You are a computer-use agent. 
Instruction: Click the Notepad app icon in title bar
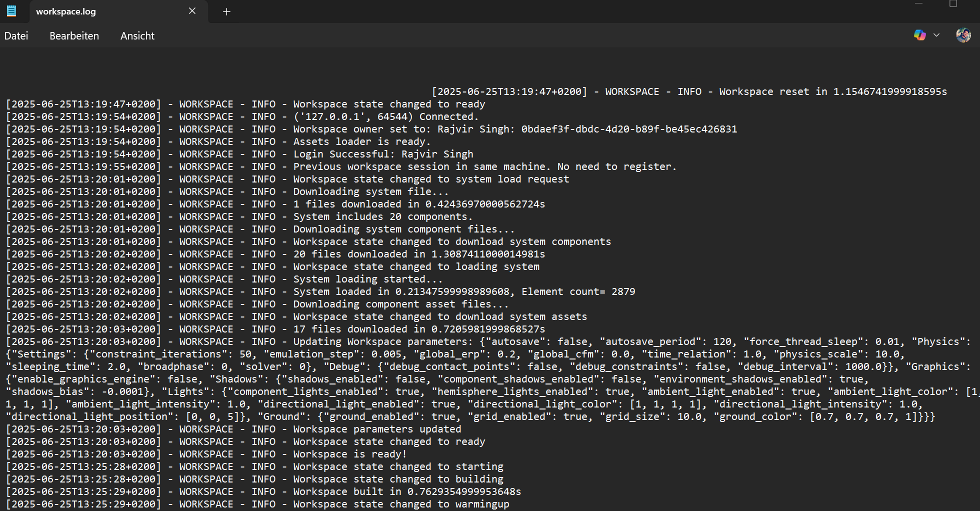(x=11, y=11)
